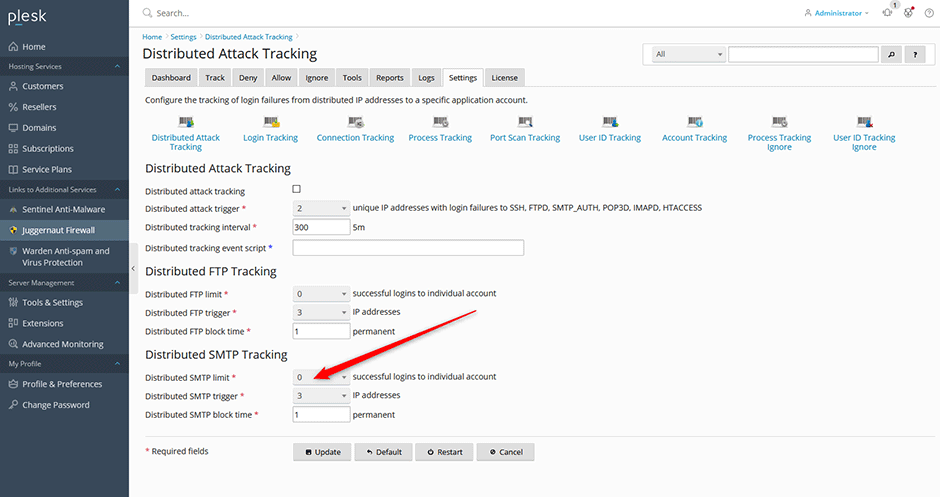Click the search magnifier button
Screen dimensions: 940x497
tap(892, 54)
